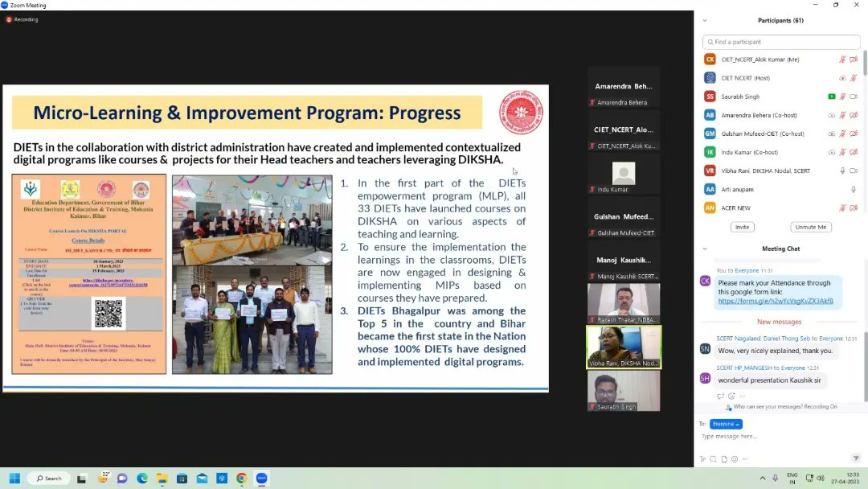The width and height of the screenshot is (868, 489).
Task: Click the Invite button
Action: pos(743,227)
